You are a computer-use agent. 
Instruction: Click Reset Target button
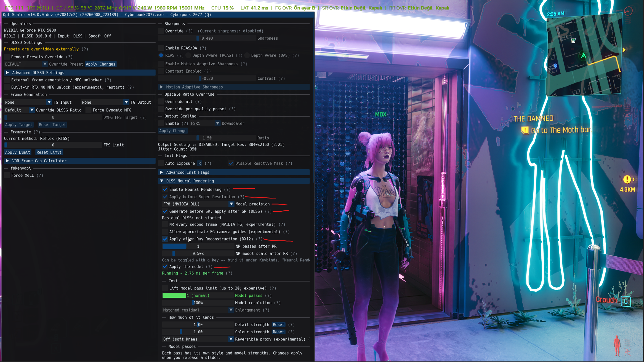pos(52,125)
